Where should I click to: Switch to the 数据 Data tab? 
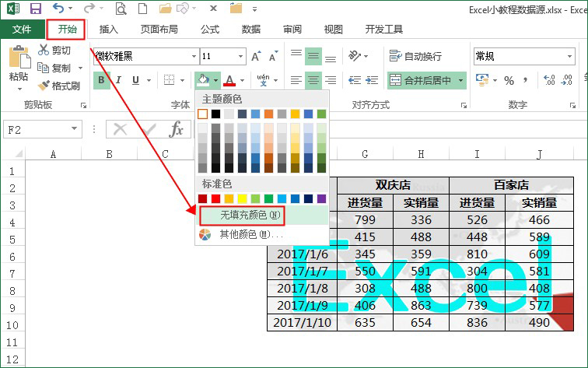[x=251, y=29]
